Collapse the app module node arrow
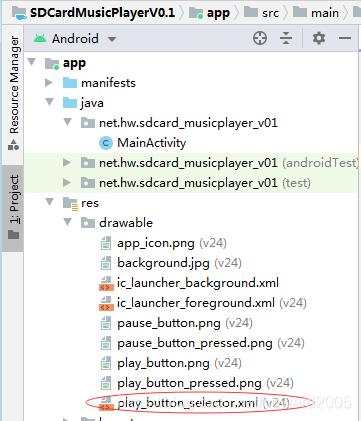361x421 pixels. (x=32, y=62)
